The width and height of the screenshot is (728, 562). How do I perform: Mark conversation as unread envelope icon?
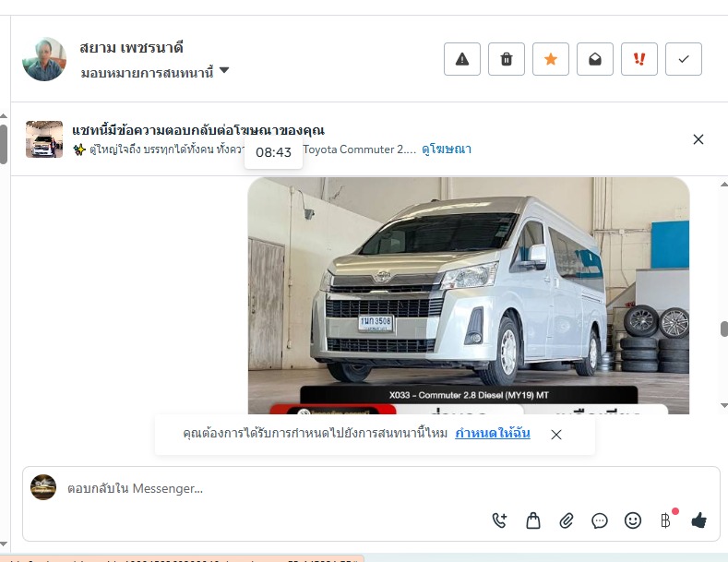click(595, 59)
